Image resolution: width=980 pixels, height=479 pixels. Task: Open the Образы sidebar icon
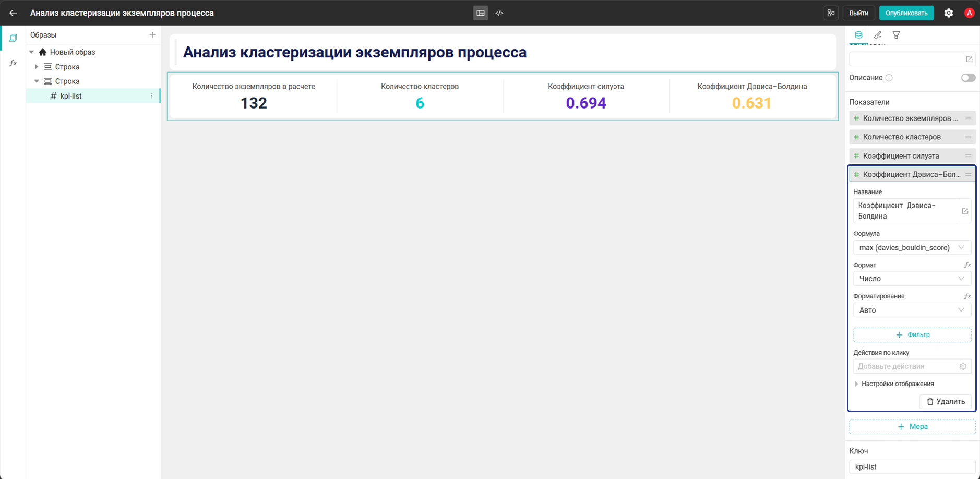pyautogui.click(x=13, y=38)
